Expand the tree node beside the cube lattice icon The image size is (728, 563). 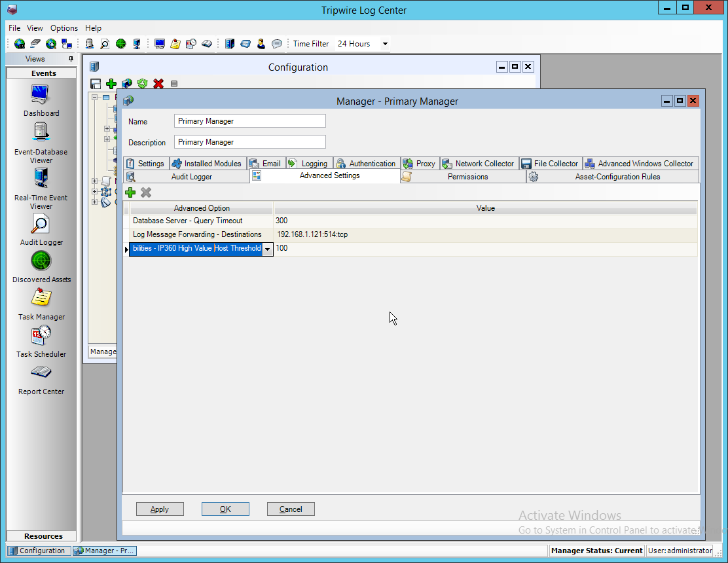95,191
